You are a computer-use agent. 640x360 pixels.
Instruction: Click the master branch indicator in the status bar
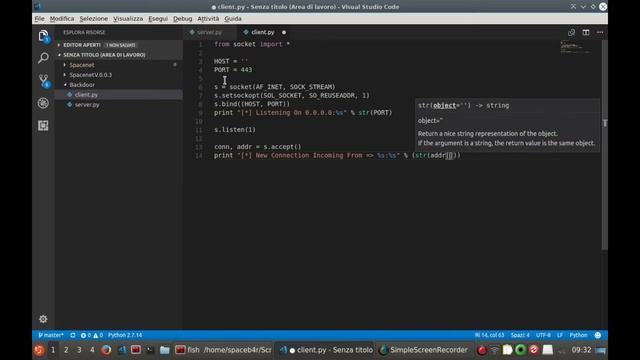pos(51,335)
